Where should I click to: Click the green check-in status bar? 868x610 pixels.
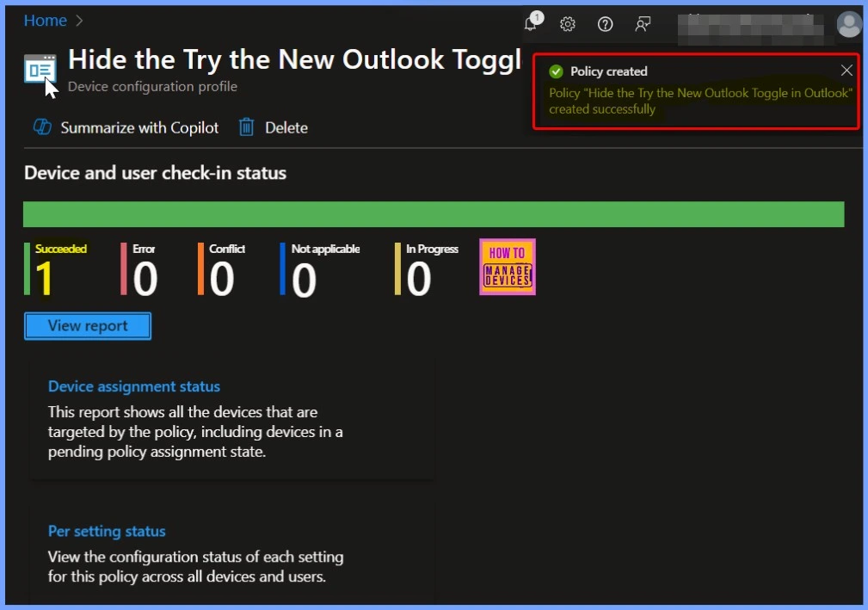[x=434, y=214]
